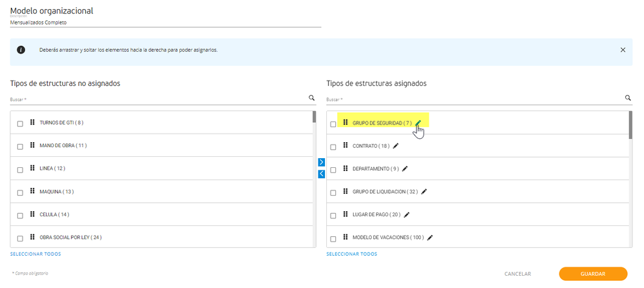Open edit pencil for GRUPO DE LIQUIDACION
This screenshot has height=288, width=644.
pos(424,191)
